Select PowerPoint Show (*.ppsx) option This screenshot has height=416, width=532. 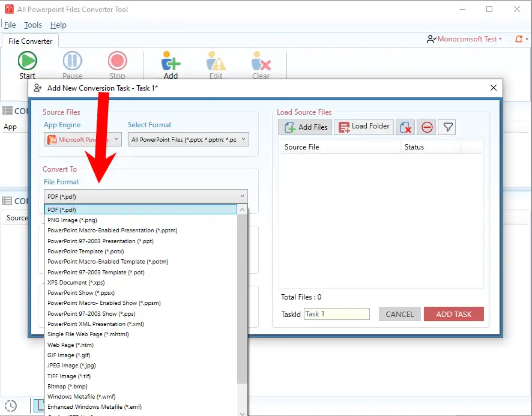(141, 293)
